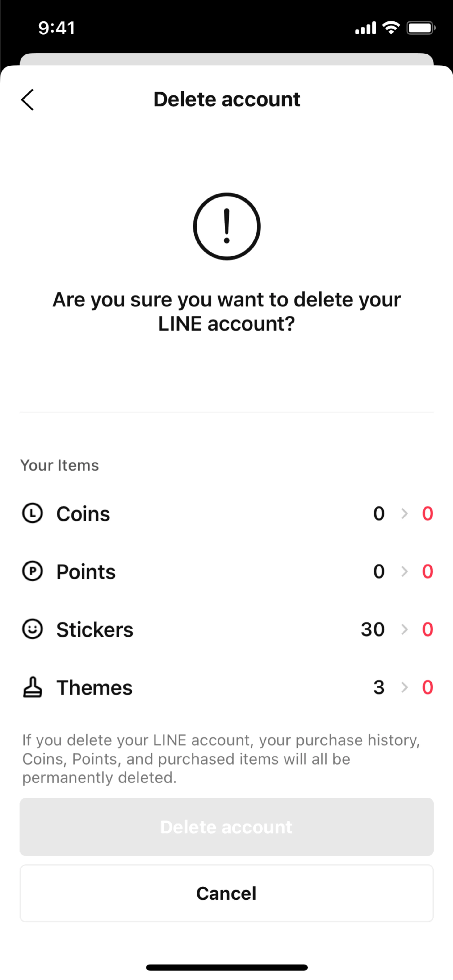Tap the back arrow icon
The height and width of the screenshot is (980, 453).
click(x=27, y=100)
